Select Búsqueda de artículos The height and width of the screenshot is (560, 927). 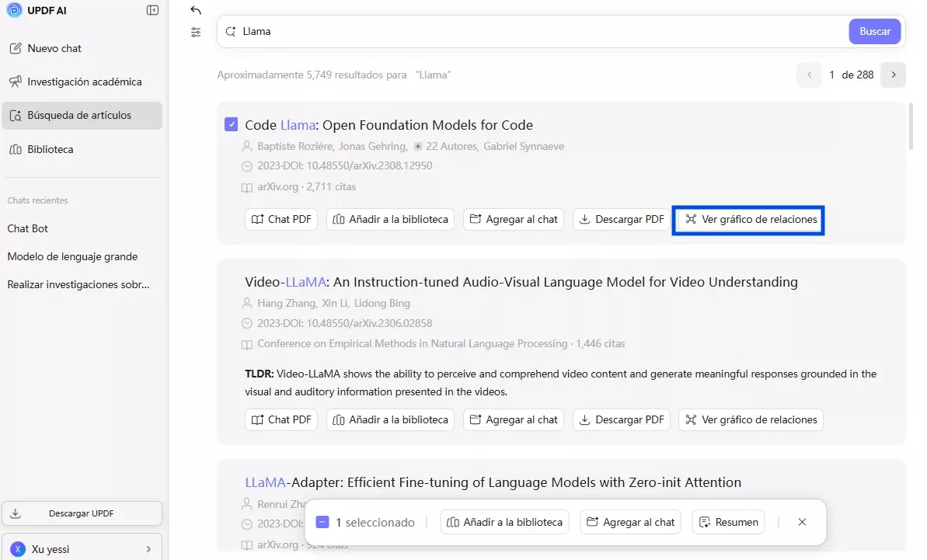[x=82, y=115]
